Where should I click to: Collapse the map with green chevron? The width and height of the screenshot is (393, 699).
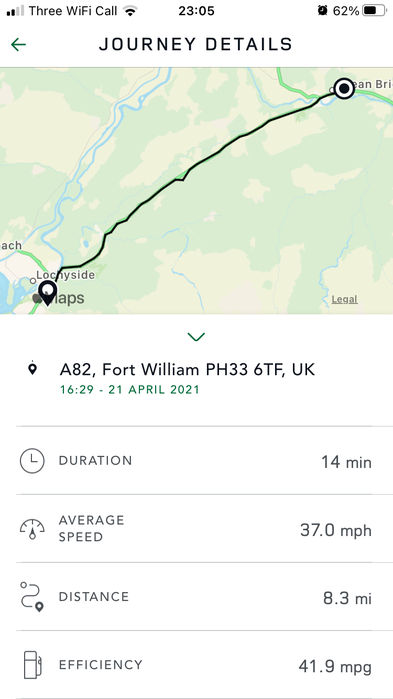pos(196,337)
